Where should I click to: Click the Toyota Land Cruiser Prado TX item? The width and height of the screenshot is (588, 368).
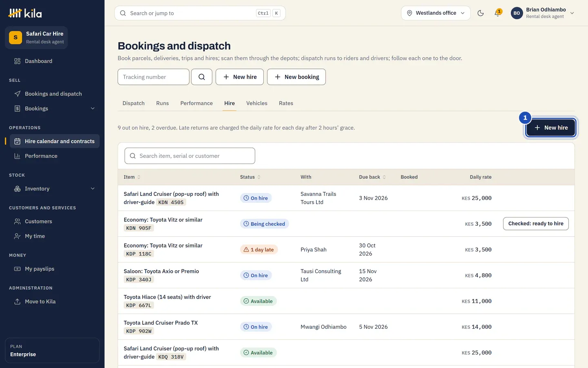(x=161, y=323)
